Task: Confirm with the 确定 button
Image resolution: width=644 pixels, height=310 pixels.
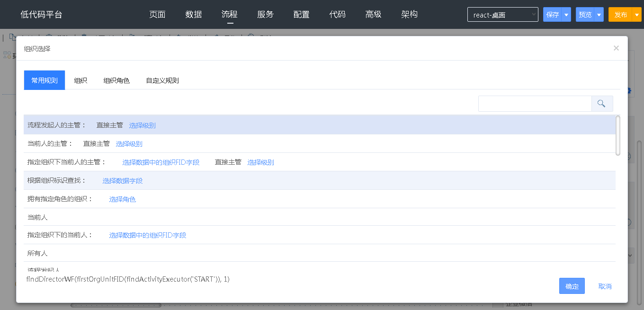Action: pyautogui.click(x=572, y=286)
